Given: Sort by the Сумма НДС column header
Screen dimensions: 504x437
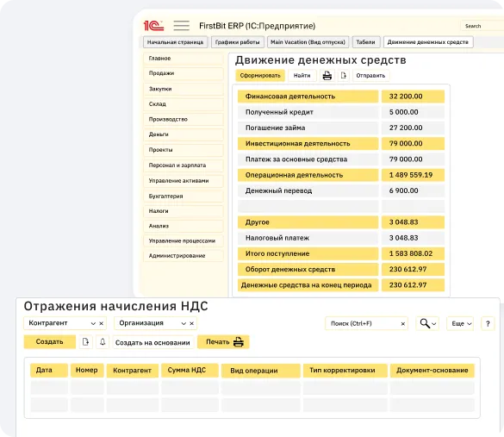Looking at the screenshot, I should [190, 370].
